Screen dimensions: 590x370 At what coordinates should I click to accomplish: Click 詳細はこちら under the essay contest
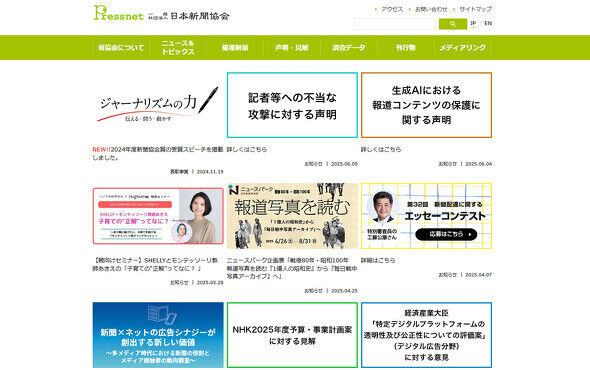point(378,260)
